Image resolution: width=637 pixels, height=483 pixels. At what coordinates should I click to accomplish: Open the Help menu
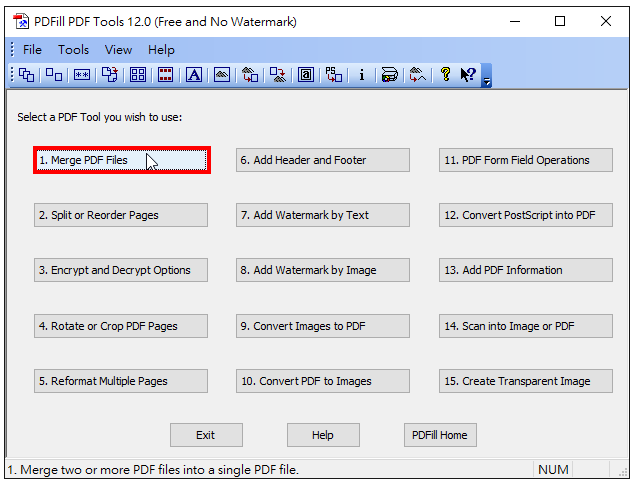point(161,50)
